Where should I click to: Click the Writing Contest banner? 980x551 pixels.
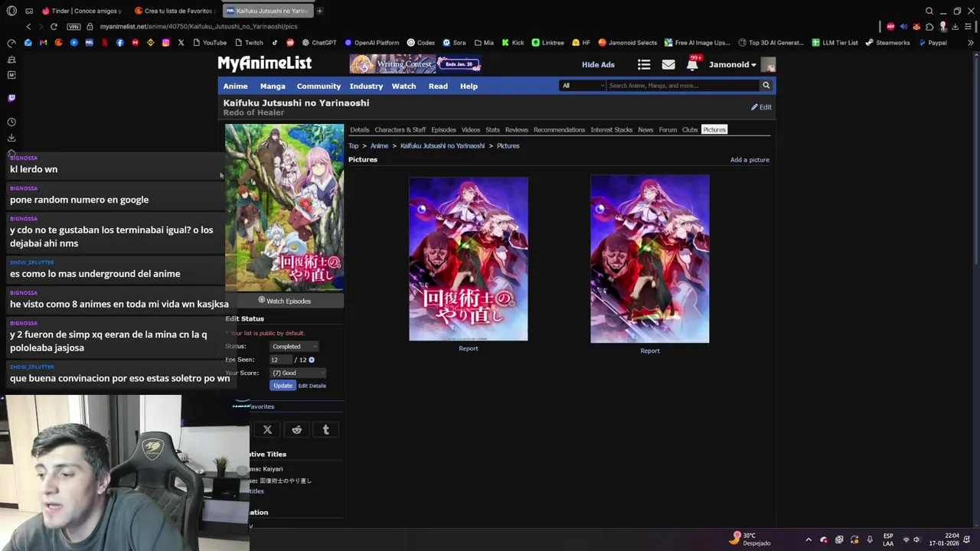tap(416, 64)
